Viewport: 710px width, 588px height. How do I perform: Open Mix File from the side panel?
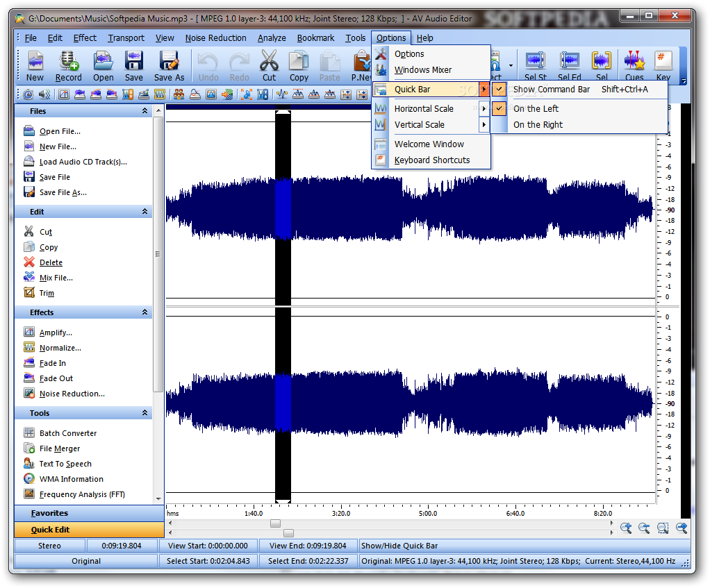pyautogui.click(x=56, y=278)
